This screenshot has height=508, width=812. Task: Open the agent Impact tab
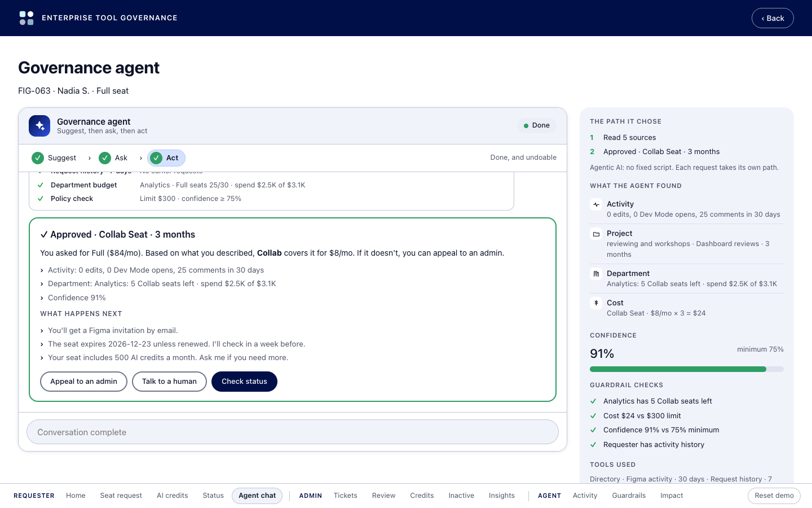coord(672,496)
